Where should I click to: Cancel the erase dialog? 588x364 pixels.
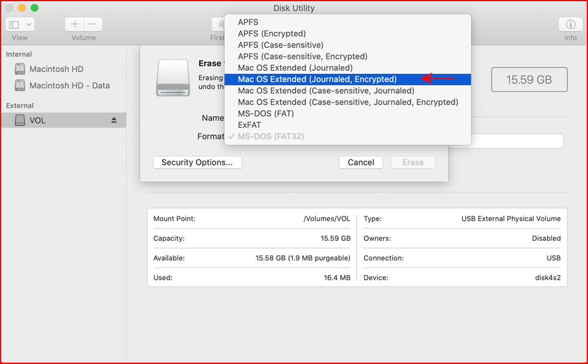(x=361, y=163)
